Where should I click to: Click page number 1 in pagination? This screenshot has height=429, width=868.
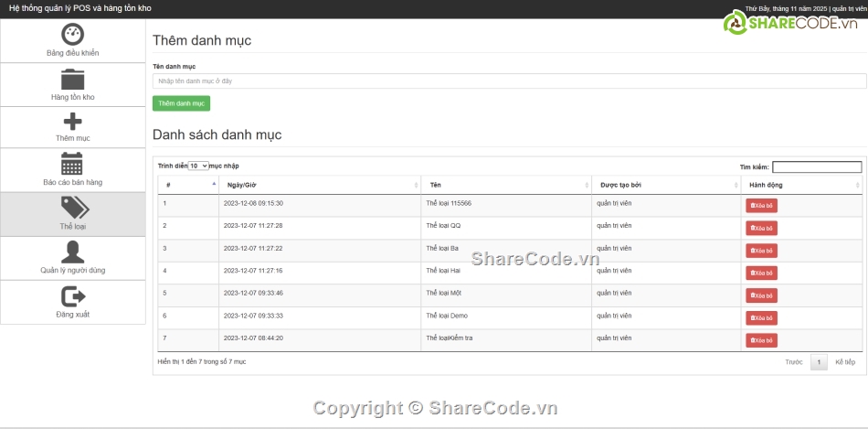click(x=819, y=362)
